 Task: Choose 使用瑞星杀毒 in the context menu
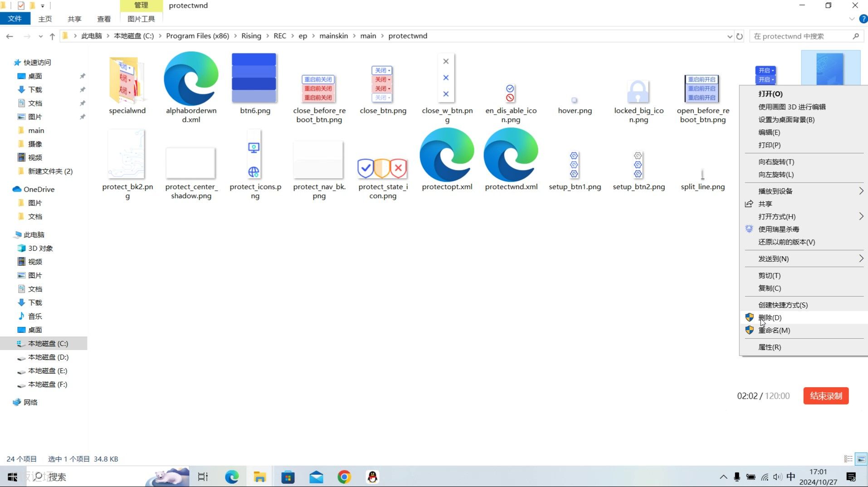pyautogui.click(x=803, y=229)
